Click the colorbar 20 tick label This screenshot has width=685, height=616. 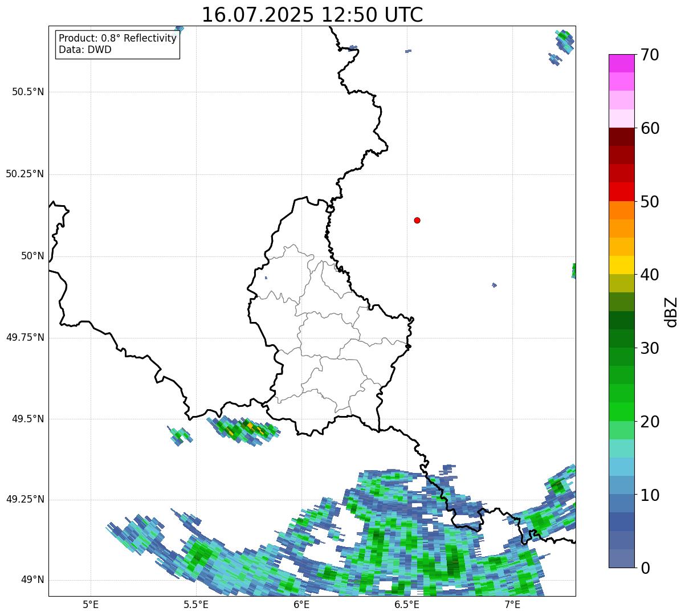pyautogui.click(x=649, y=422)
